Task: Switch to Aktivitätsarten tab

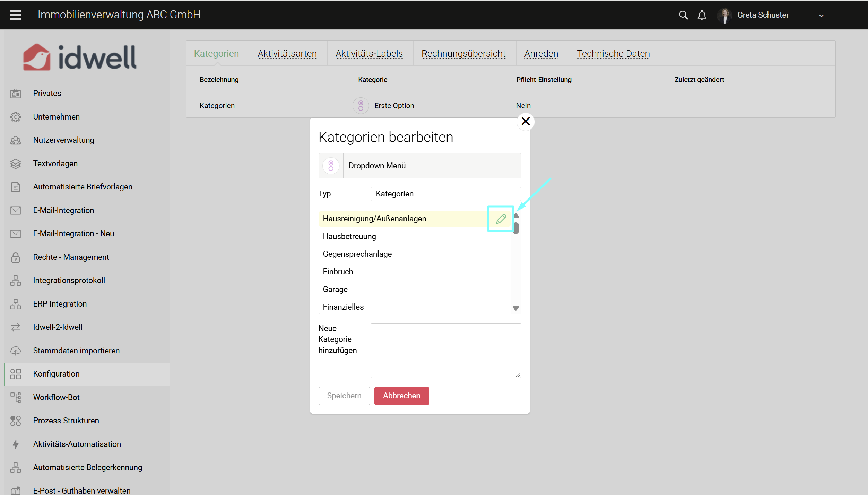Action: point(287,53)
